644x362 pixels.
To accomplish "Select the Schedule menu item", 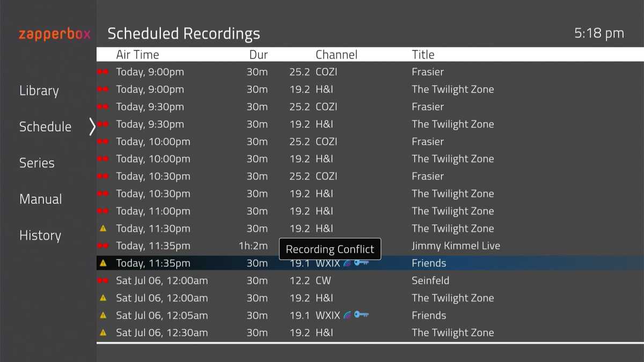I will [x=45, y=127].
